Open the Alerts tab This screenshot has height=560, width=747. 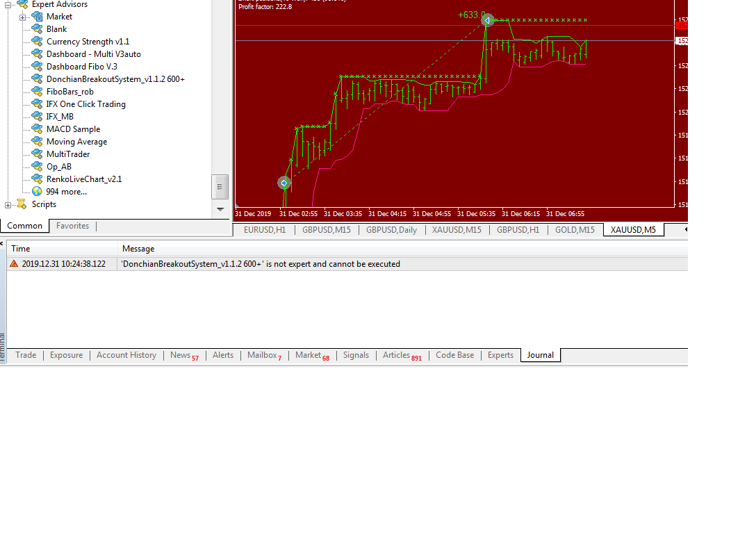(223, 355)
